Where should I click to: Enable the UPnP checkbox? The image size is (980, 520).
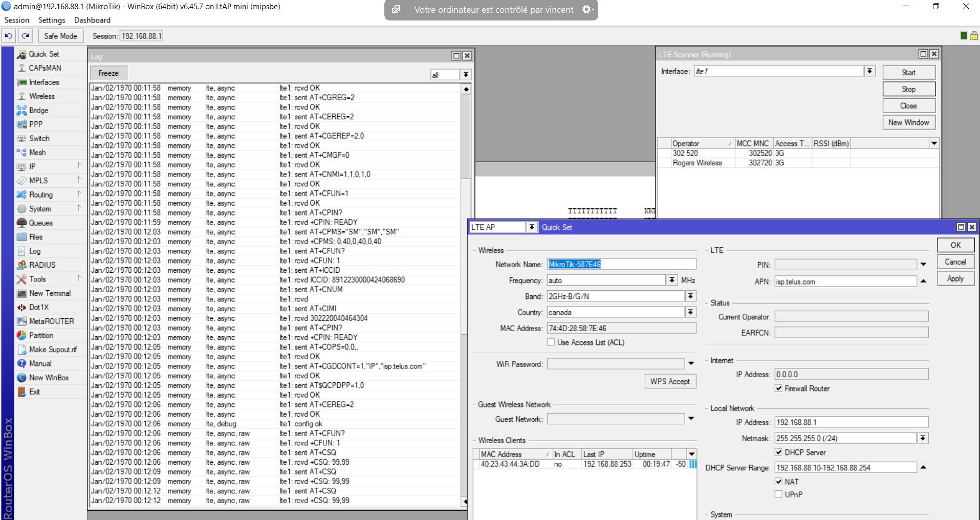point(778,494)
